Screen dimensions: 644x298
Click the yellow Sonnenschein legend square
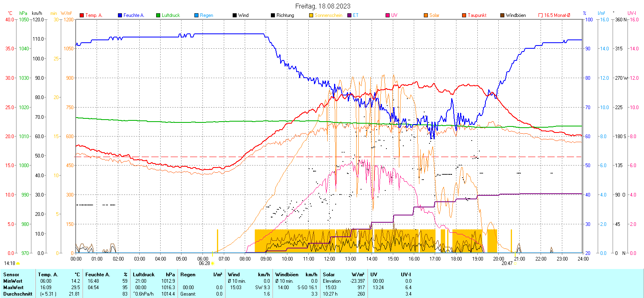tap(311, 15)
